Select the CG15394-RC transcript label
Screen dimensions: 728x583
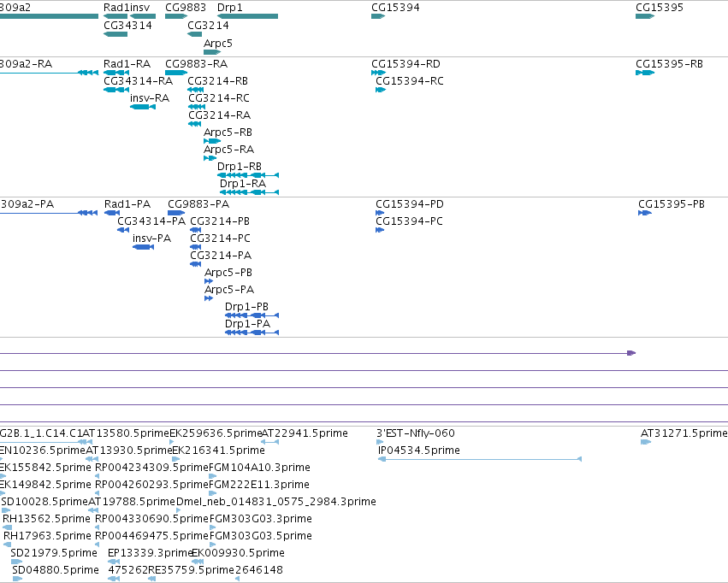410,81
